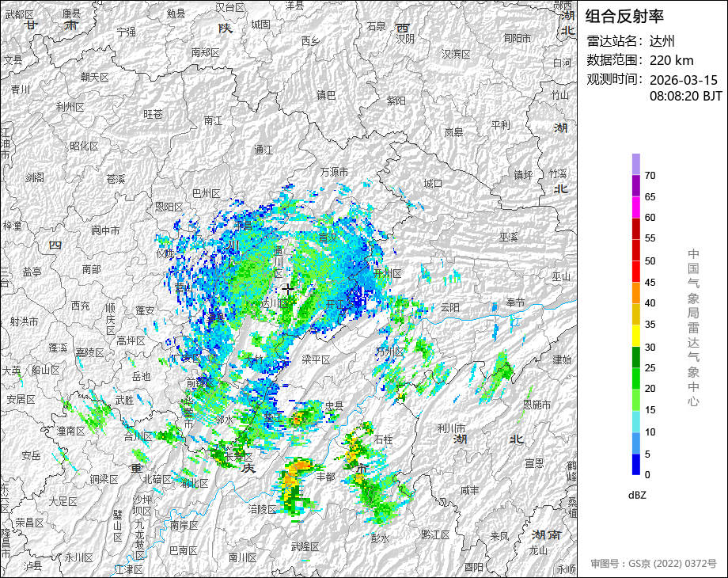Select the 射洪市 place label

25,321
